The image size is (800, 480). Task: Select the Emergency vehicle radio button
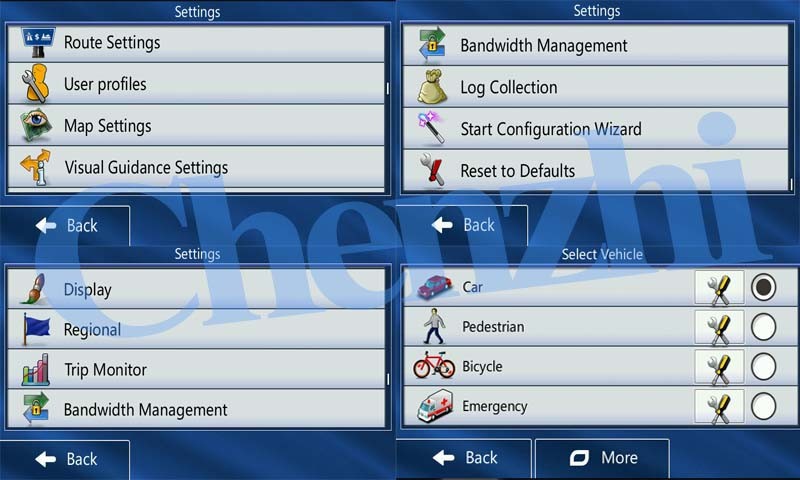tap(763, 407)
